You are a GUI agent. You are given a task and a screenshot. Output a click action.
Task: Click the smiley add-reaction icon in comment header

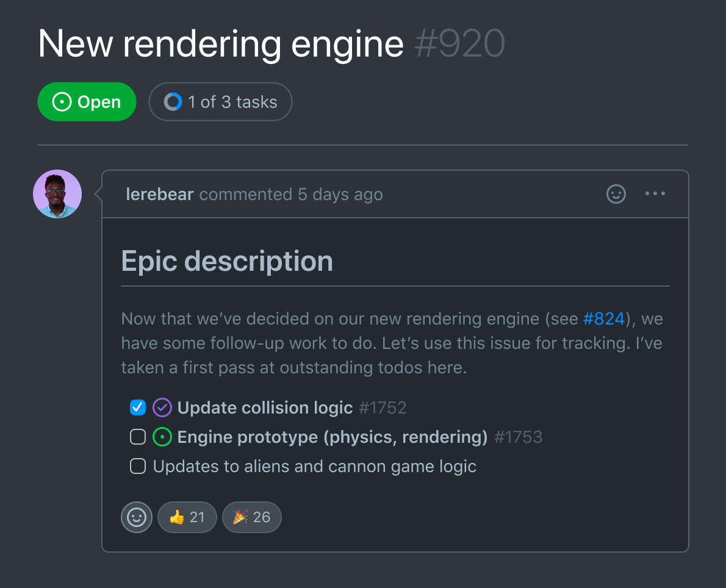point(616,195)
